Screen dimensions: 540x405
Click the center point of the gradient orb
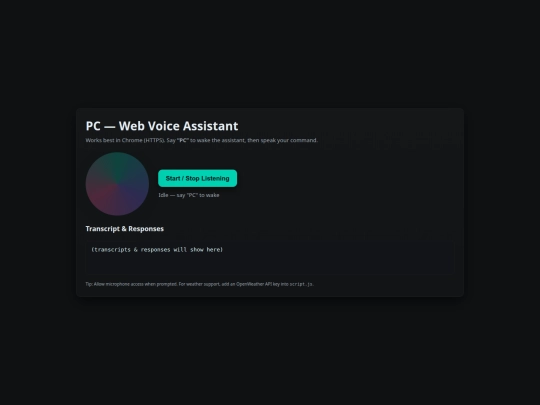(117, 184)
